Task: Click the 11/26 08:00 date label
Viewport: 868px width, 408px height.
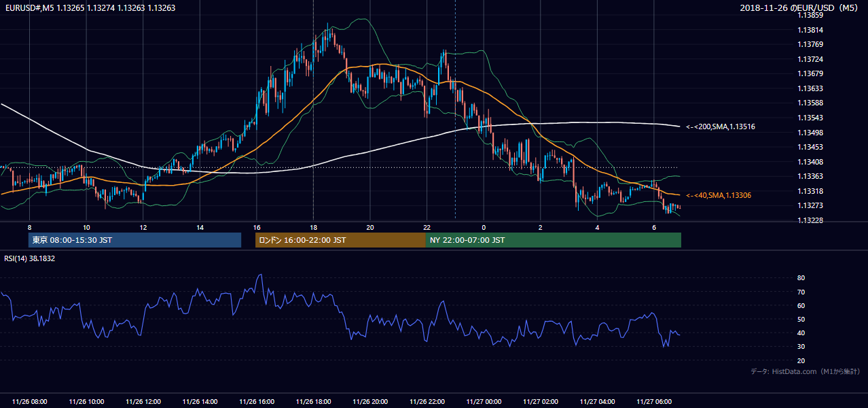Action: 30,402
